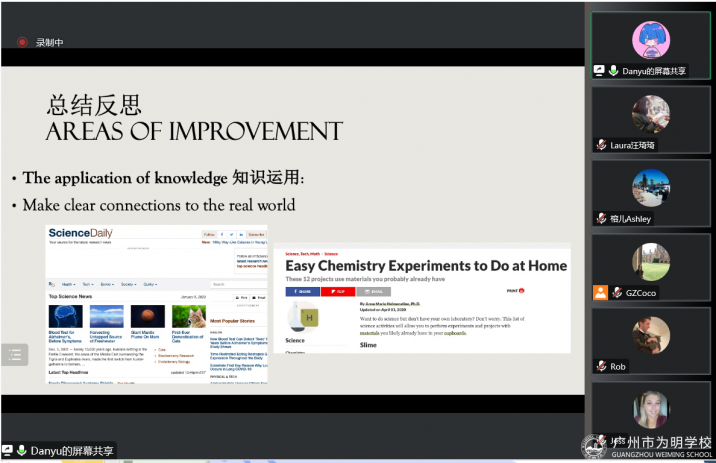This screenshot has width=716, height=463.
Task: Click Easy Chemistry Experiments article headline
Action: (426, 266)
